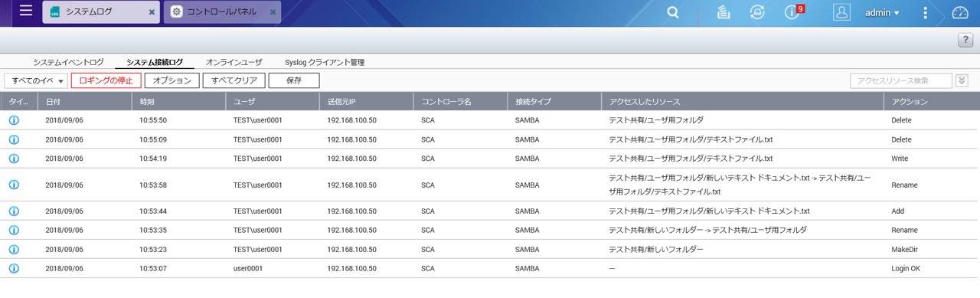Focus the アクセスリソース検索 search field
Image resolution: width=980 pixels, height=298 pixels.
point(901,80)
